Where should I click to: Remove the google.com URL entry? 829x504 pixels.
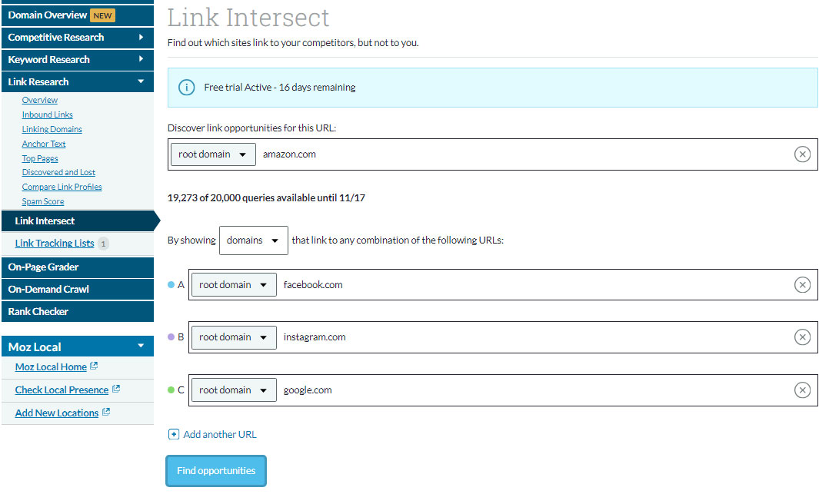[802, 390]
